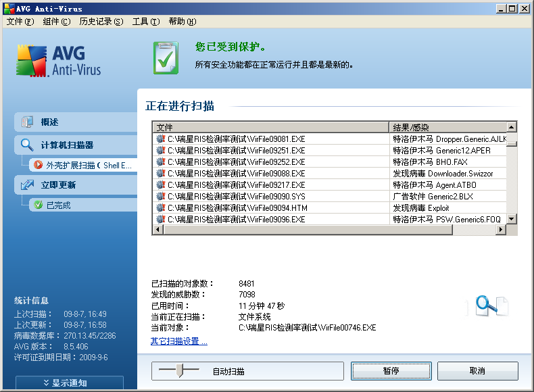
Task: Click the scanning magnifier animation icon
Action: point(487,306)
